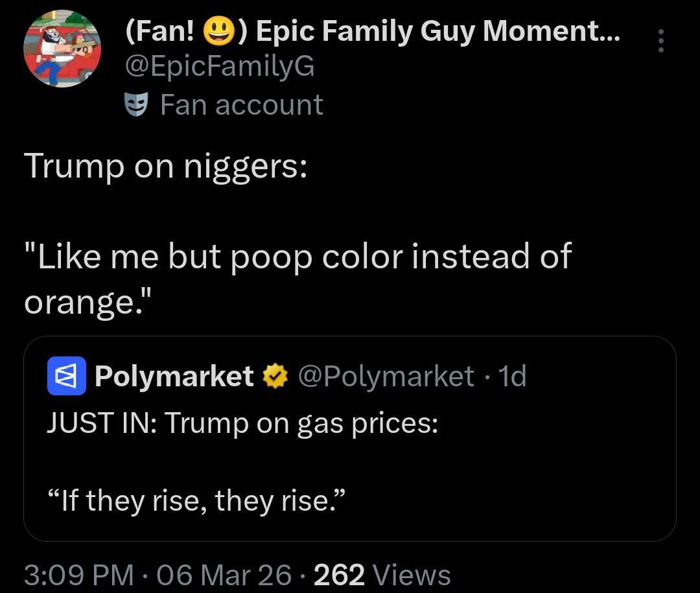Click the Epic Family Guy display name
The image size is (700, 593).
point(373,30)
